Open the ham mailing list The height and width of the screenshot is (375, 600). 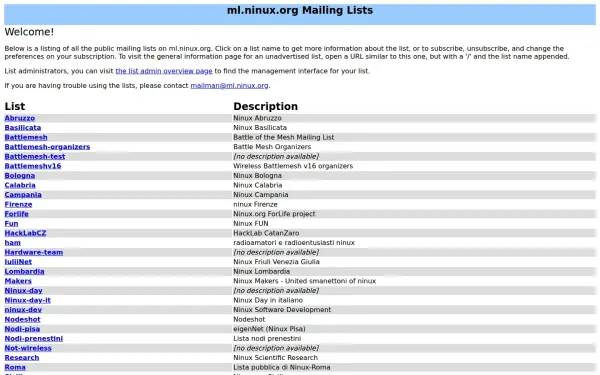pos(13,243)
